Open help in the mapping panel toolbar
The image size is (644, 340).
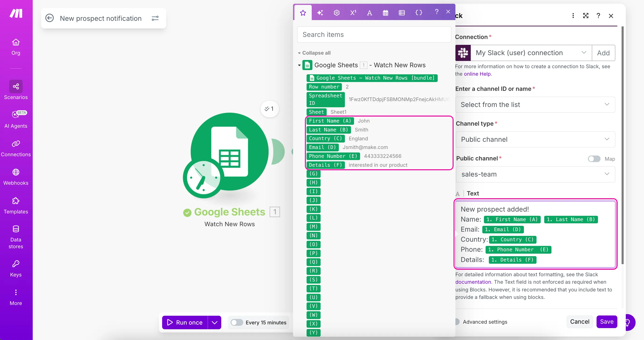click(x=436, y=12)
